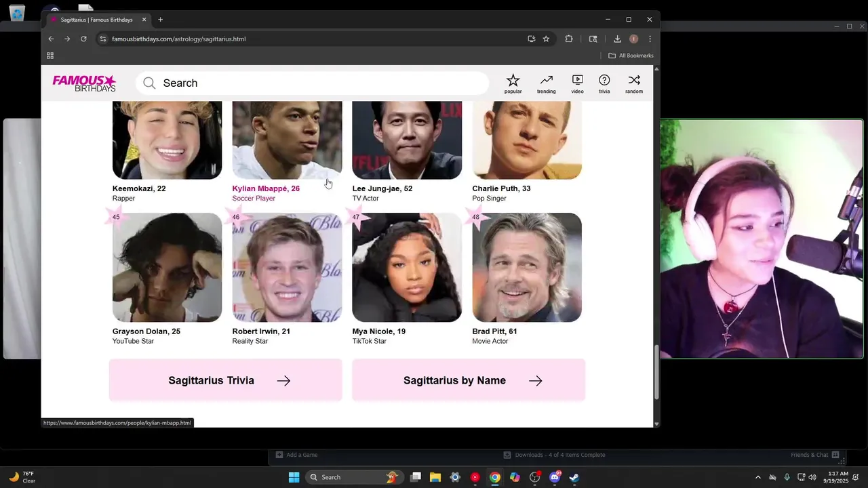Open Chrome downloads icon
Image resolution: width=868 pixels, height=488 pixels.
617,39
